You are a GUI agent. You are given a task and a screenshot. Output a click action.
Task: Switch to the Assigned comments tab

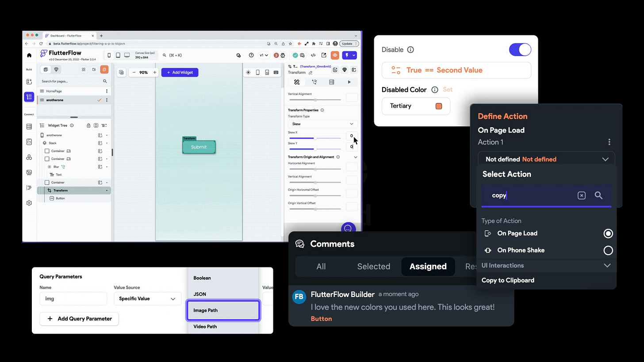[x=428, y=267]
